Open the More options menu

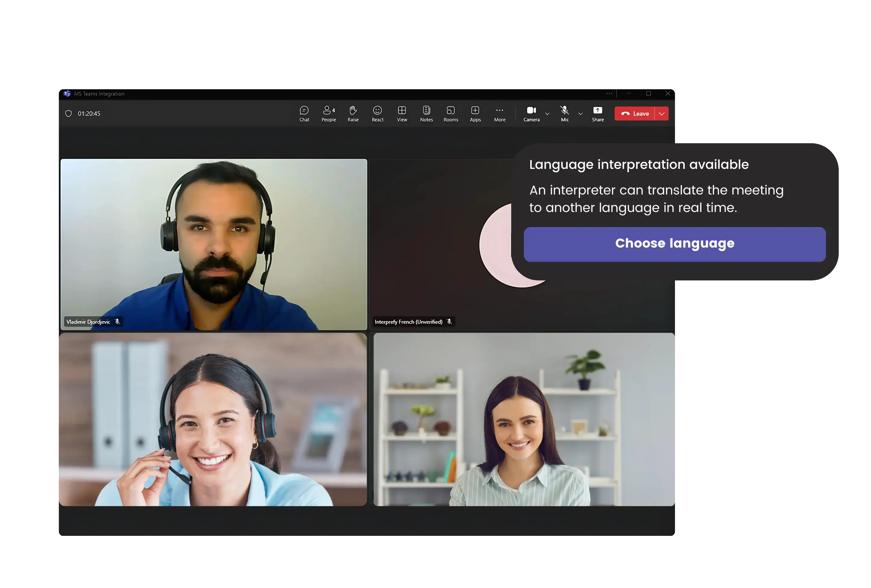coord(499,114)
